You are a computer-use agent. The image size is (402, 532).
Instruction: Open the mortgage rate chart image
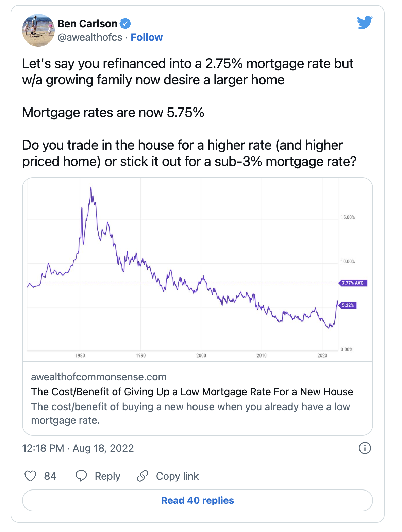point(198,269)
